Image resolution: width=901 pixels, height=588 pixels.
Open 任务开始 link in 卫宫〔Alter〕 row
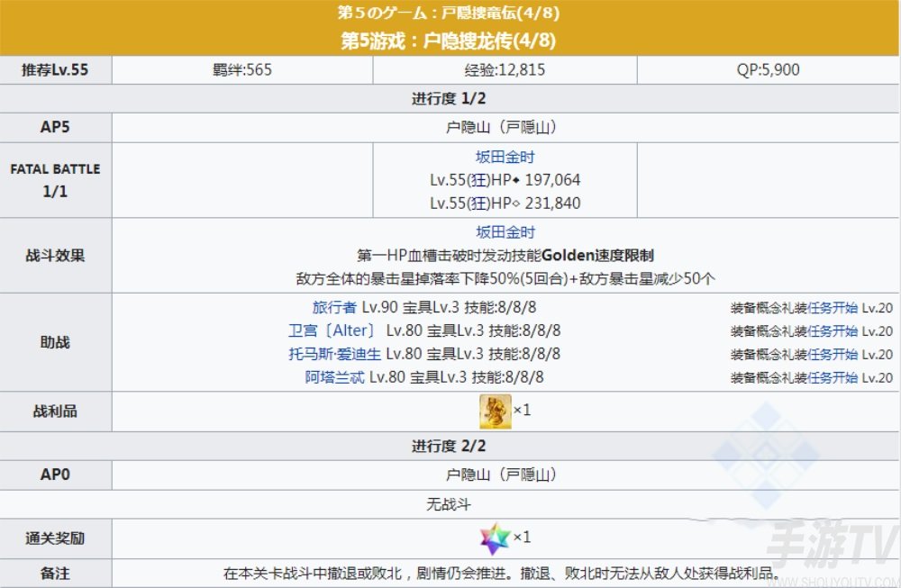[x=833, y=331]
